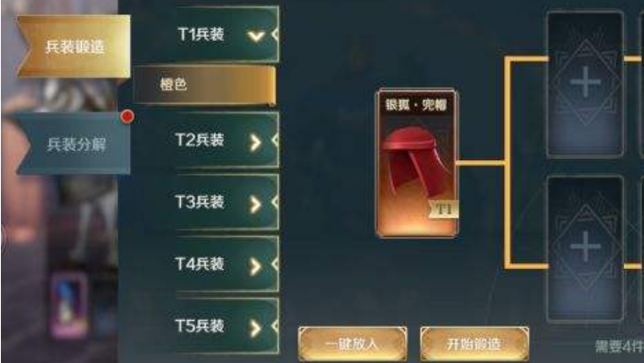Expand the T2兵装 category arrow

click(255, 142)
